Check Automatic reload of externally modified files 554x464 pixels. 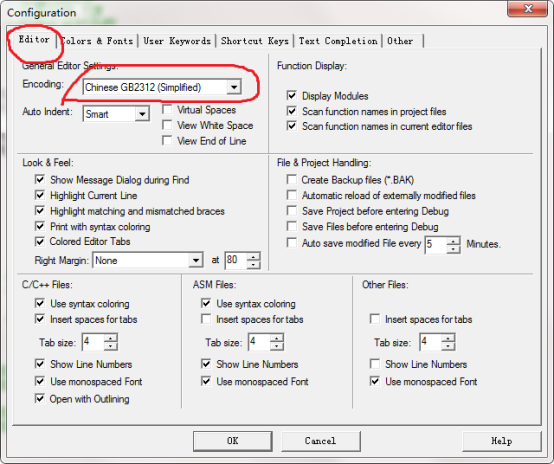pos(291,195)
